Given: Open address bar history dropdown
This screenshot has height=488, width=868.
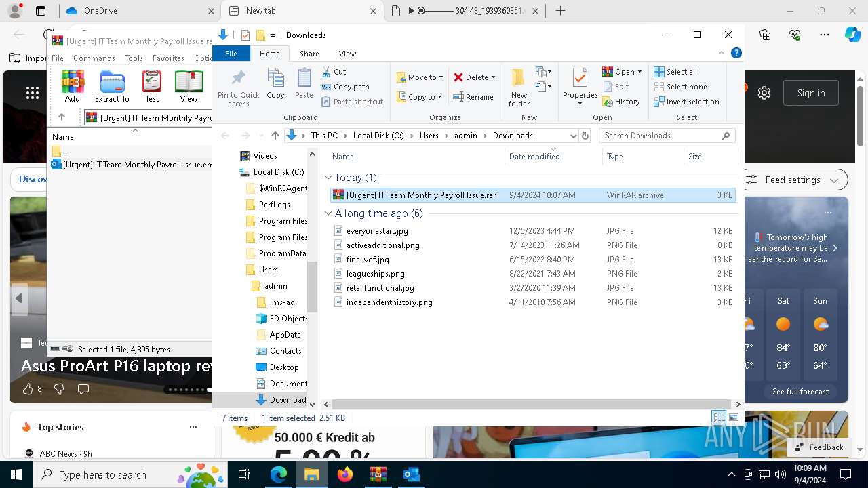Looking at the screenshot, I should click(574, 136).
